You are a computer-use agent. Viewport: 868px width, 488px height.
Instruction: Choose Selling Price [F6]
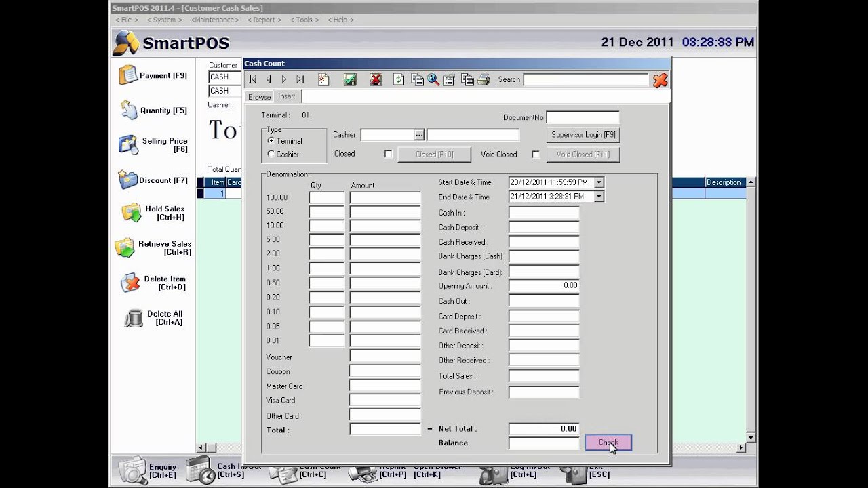pyautogui.click(x=153, y=144)
